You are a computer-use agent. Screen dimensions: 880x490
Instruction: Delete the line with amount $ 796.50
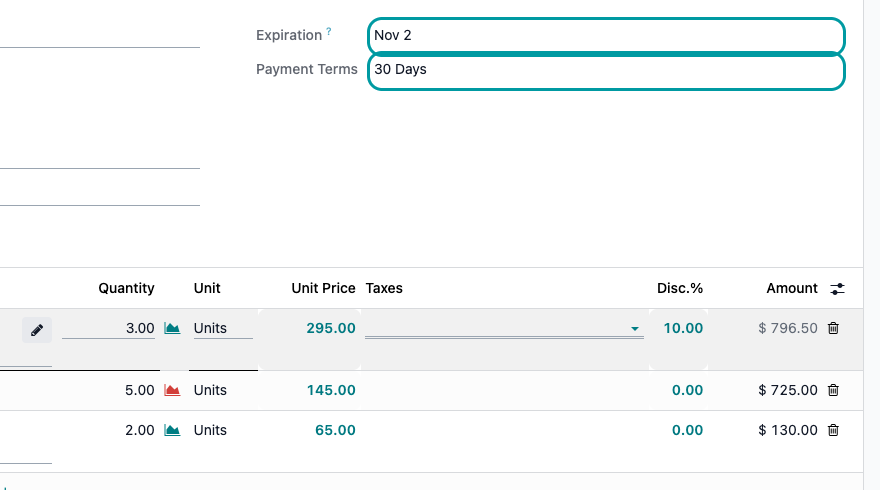coord(833,328)
